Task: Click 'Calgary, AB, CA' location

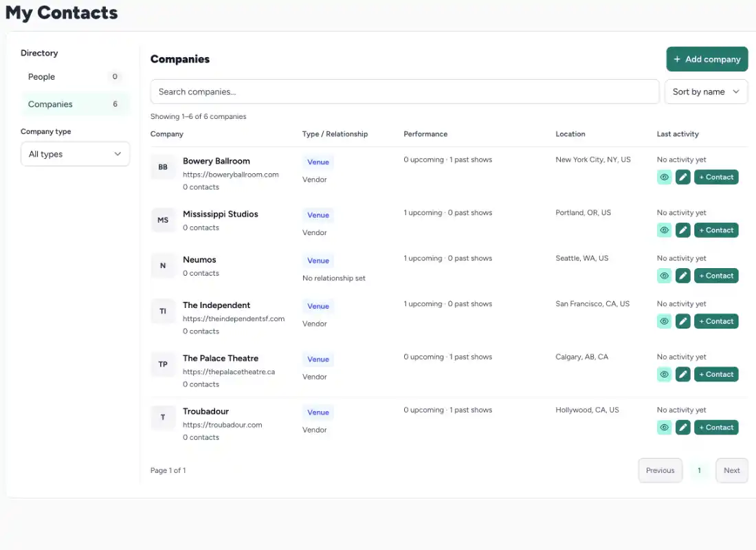Action: 581,357
